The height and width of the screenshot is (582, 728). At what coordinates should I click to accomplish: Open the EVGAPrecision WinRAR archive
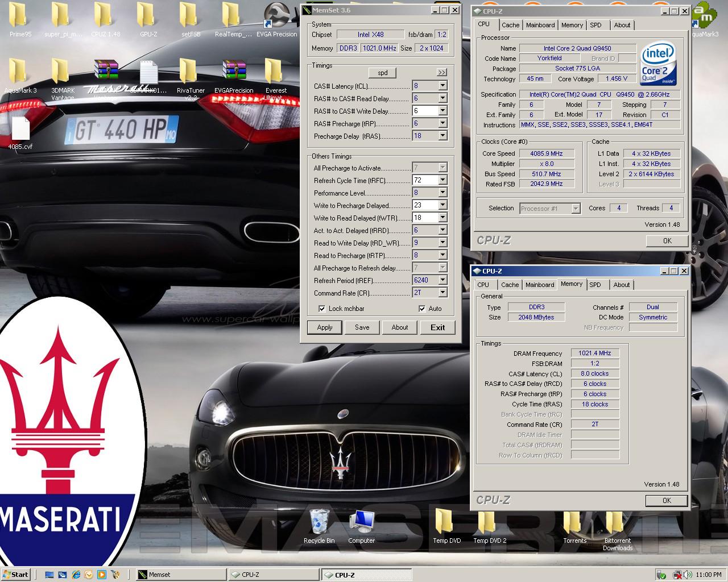coord(234,72)
